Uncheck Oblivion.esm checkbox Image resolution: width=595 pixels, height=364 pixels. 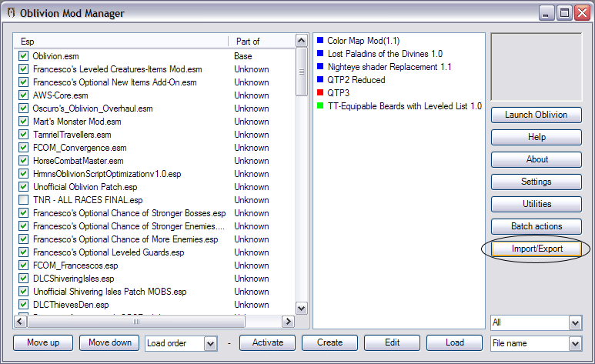point(24,56)
